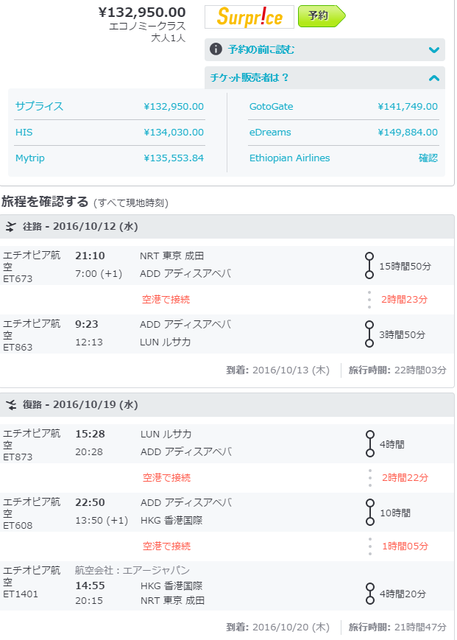457x640 pixels.
Task: Click the 7:00 (+1) arrival time
Action: (x=99, y=274)
